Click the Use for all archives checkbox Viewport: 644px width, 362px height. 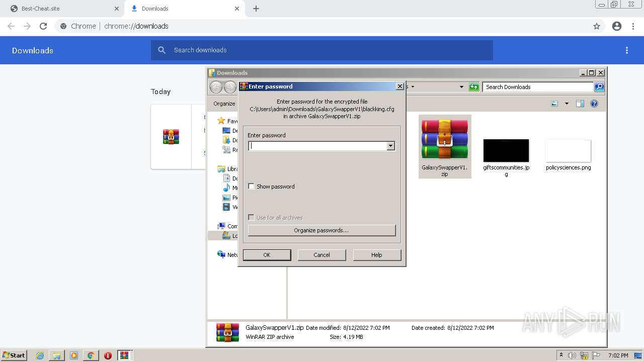(x=252, y=218)
